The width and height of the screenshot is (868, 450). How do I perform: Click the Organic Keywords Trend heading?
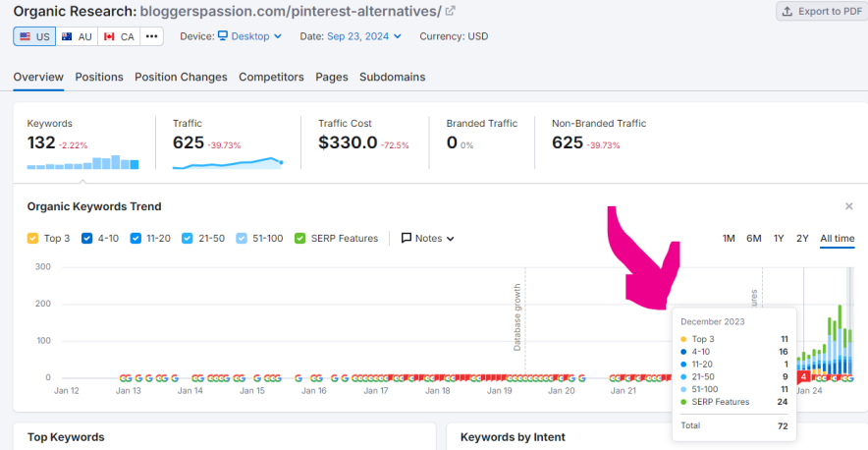click(94, 206)
